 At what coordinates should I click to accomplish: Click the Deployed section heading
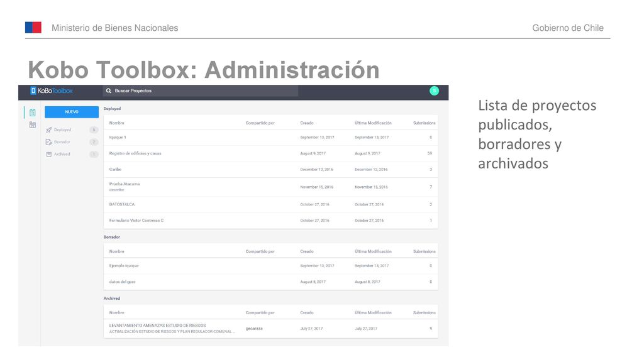(112, 109)
